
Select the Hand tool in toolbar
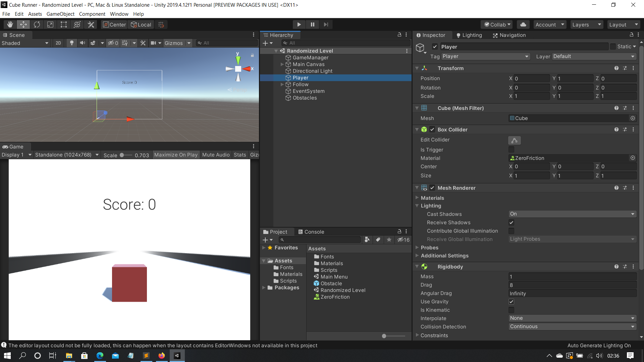coord(10,24)
